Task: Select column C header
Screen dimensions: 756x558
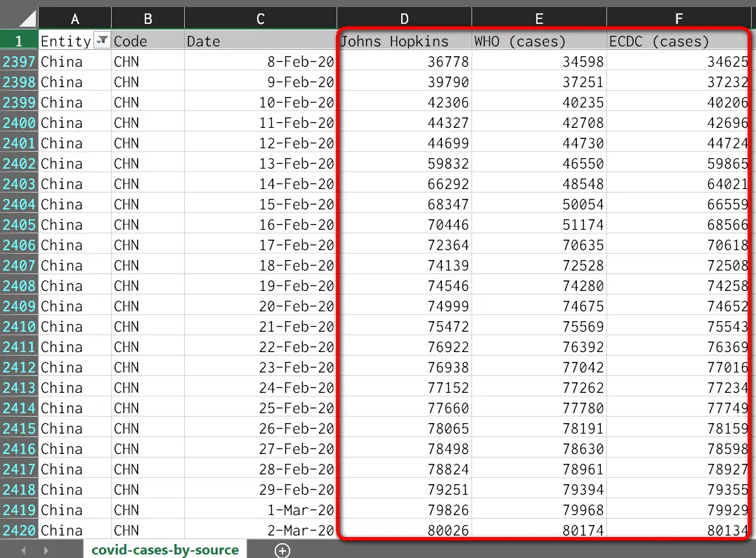Action: click(x=261, y=18)
